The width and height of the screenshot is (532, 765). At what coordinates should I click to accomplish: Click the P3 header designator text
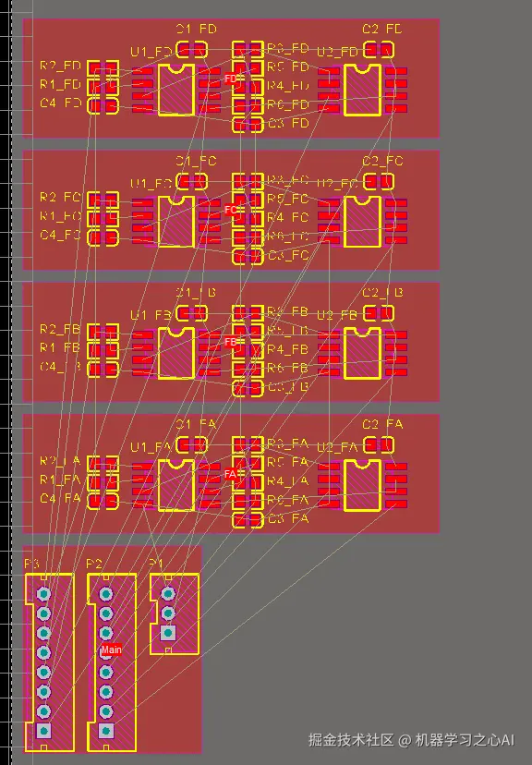click(x=31, y=564)
